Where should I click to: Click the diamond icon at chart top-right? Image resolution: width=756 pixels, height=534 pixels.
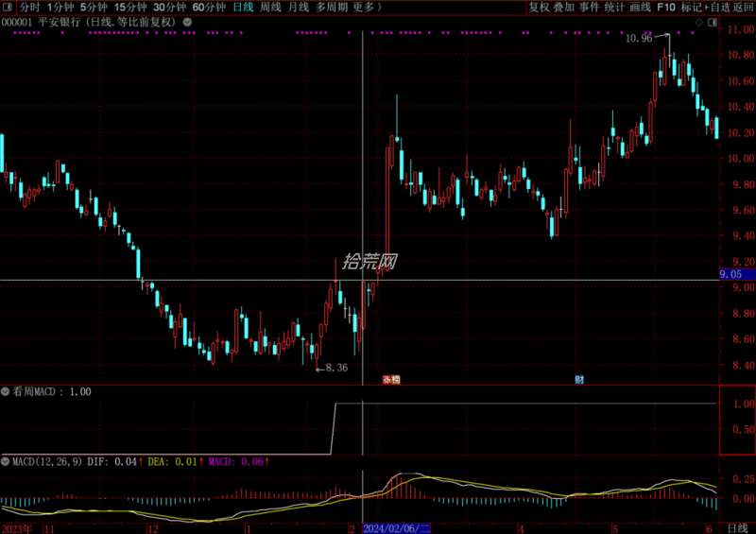(x=698, y=22)
